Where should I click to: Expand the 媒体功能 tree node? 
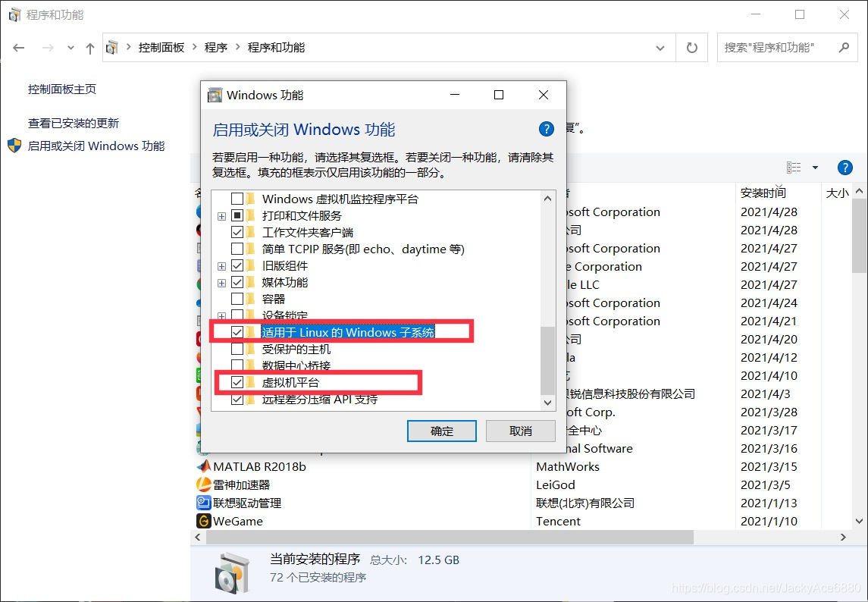(x=221, y=283)
